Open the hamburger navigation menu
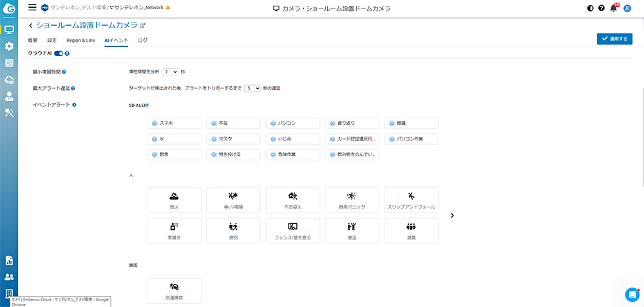The width and height of the screenshot is (644, 307). click(x=32, y=7)
